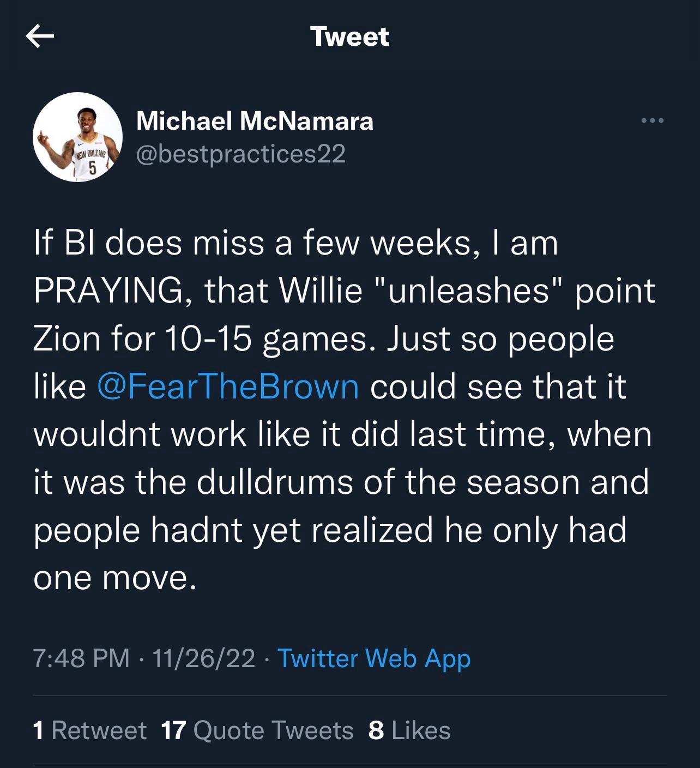Click the Tweet header title
This screenshot has height=768, width=700.
[349, 37]
